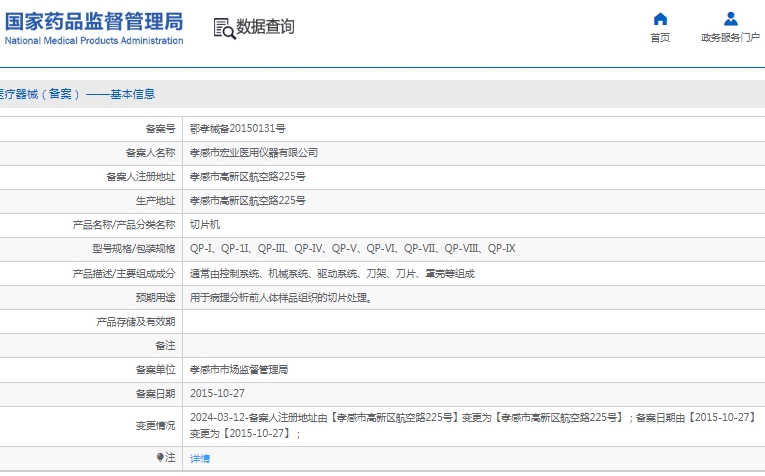Click the 备案日期 row label
765x476 pixels.
coord(155,394)
